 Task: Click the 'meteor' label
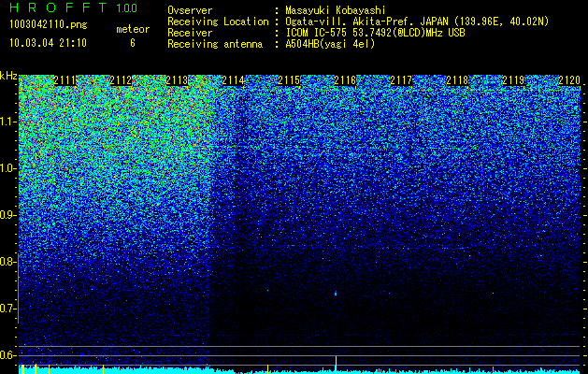pyautogui.click(x=133, y=29)
